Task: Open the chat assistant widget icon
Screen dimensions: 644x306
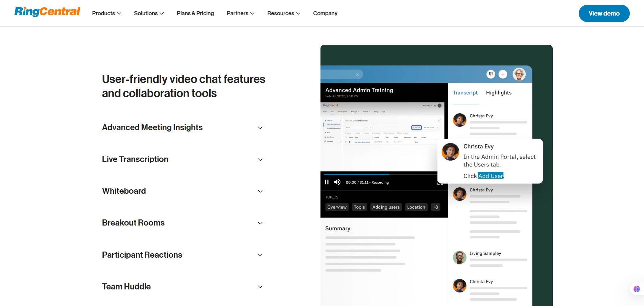Action: pyautogui.click(x=637, y=289)
